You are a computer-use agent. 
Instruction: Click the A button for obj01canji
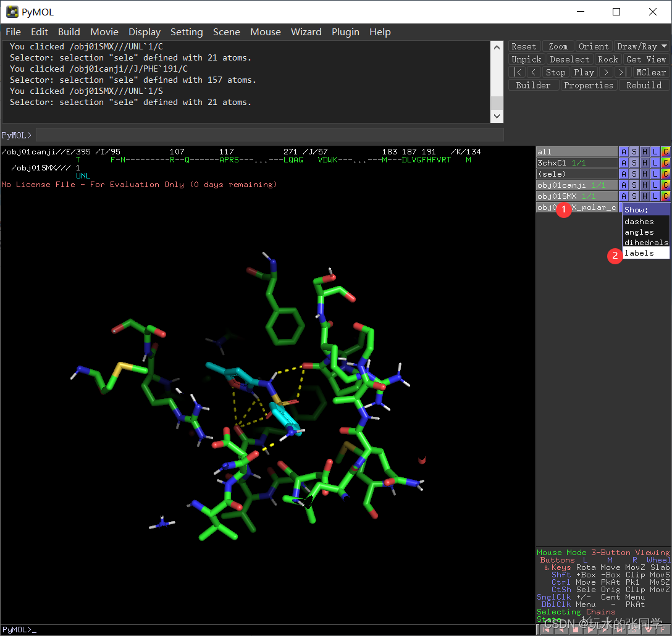tap(624, 185)
